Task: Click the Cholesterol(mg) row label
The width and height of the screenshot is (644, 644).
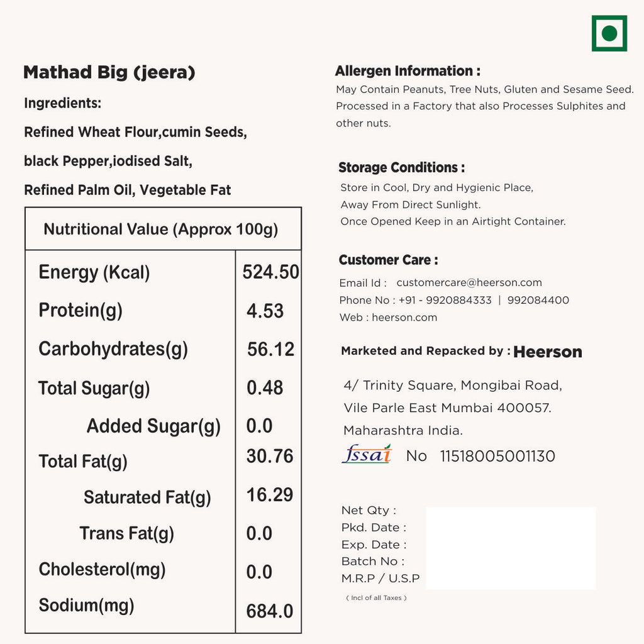Action: (102, 570)
